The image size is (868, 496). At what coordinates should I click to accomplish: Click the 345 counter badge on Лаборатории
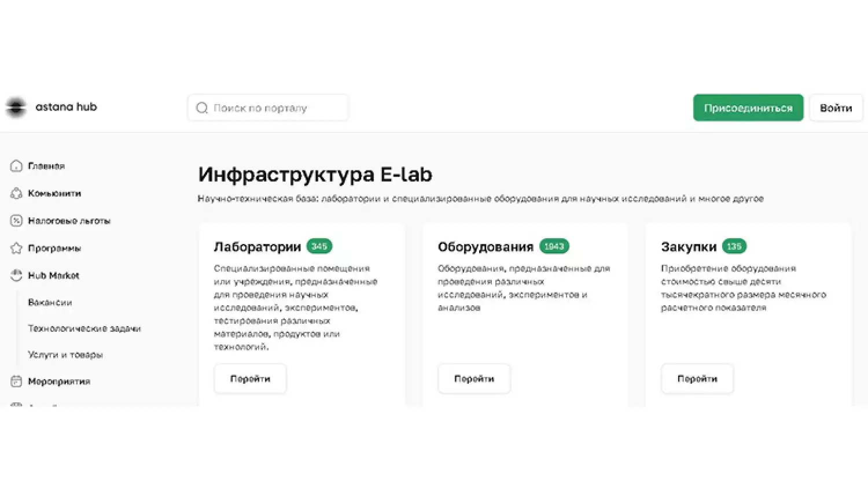tap(319, 246)
